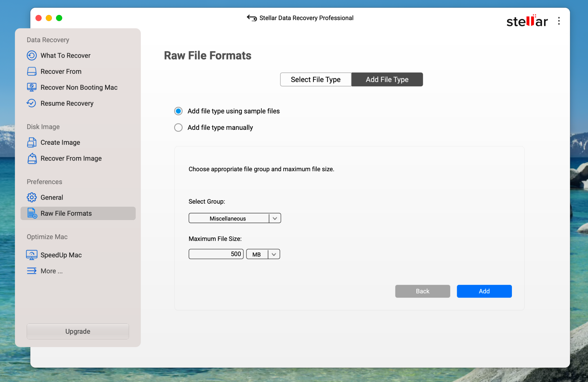
Task: Click 'Choose appropriate file group' instruction text
Action: (261, 169)
